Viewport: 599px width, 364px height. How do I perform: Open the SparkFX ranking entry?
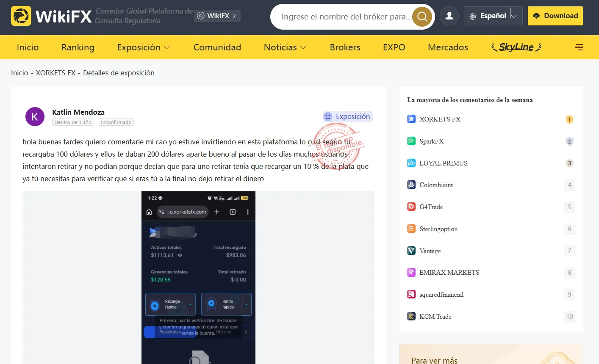(x=491, y=141)
